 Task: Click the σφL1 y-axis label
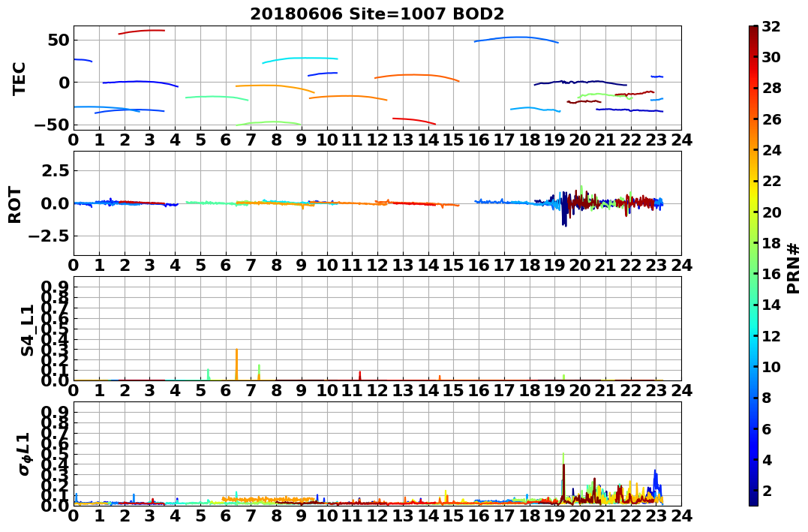pos(24,454)
